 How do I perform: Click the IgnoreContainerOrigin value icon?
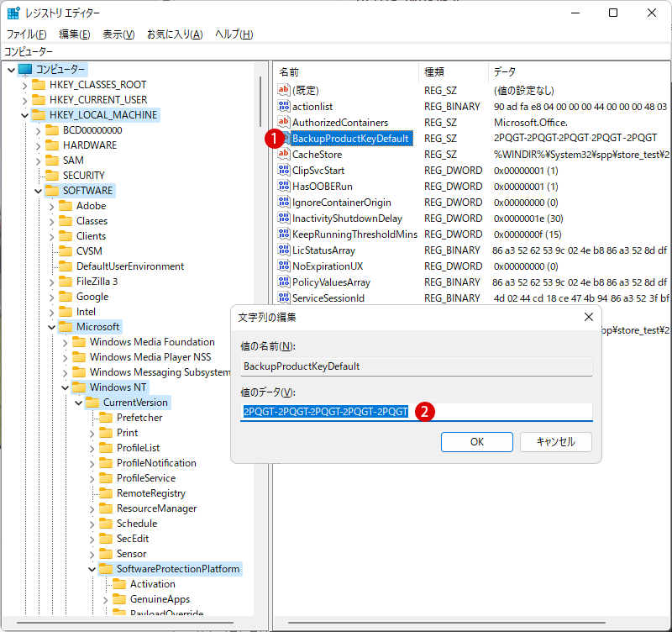point(284,202)
